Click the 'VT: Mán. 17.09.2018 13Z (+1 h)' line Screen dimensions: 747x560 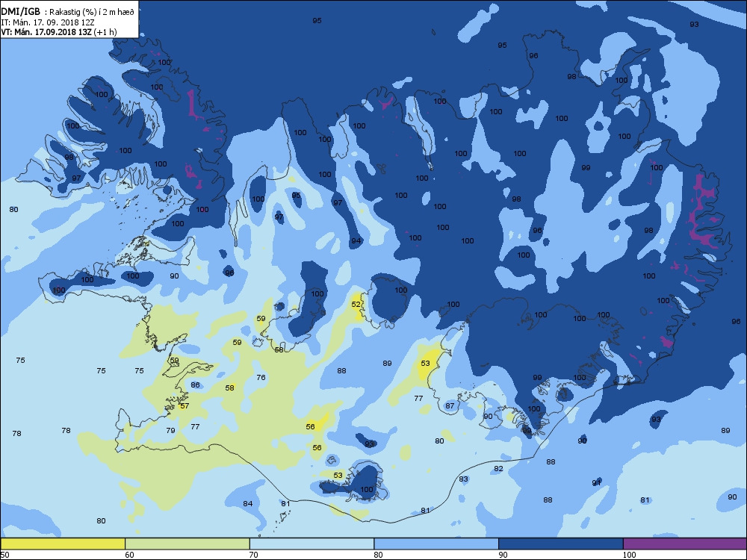(58, 32)
